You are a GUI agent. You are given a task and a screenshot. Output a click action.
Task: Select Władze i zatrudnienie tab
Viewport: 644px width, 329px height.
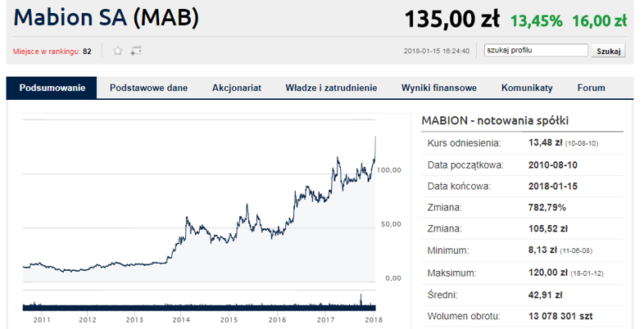coord(331,88)
